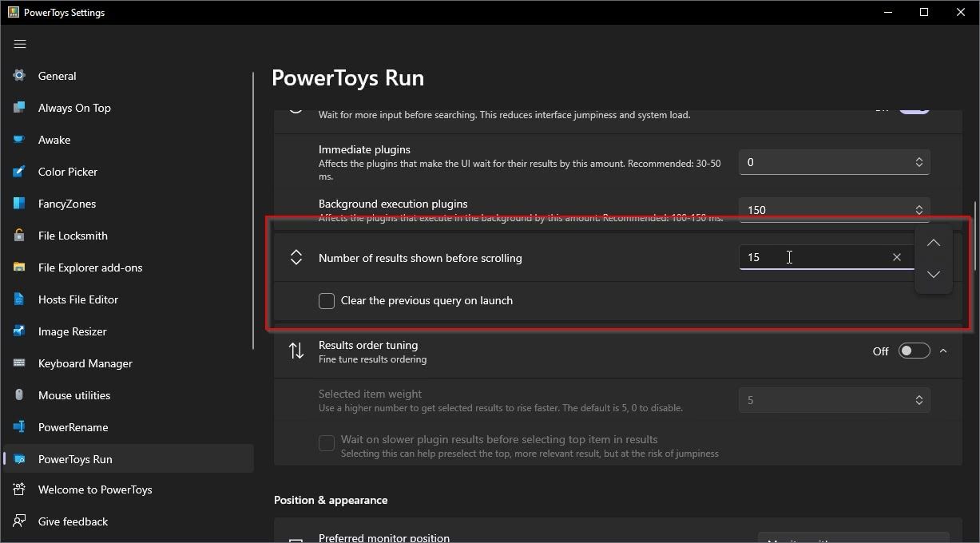The image size is (980, 543).
Task: Decrease number of results with down arrow
Action: (933, 275)
